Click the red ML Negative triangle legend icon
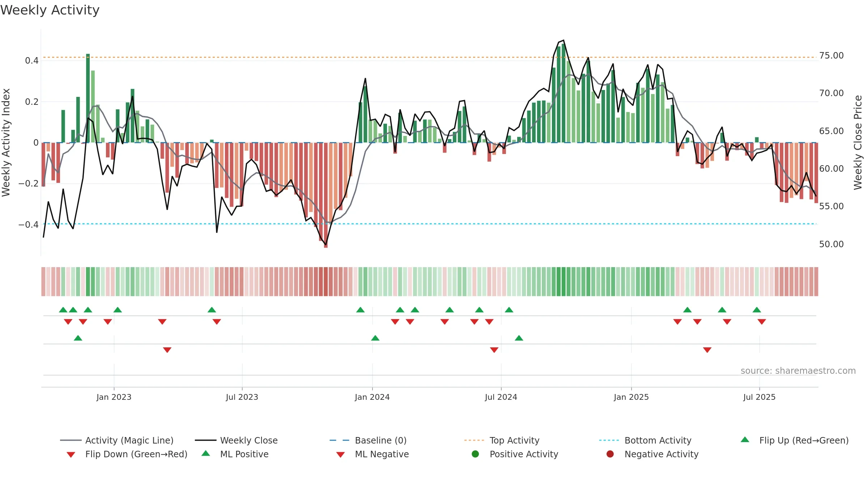The image size is (868, 488). click(x=341, y=455)
